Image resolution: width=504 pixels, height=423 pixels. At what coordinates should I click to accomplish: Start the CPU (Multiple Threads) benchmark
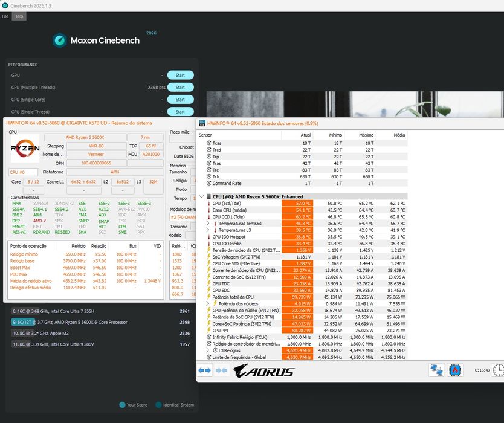coord(180,88)
